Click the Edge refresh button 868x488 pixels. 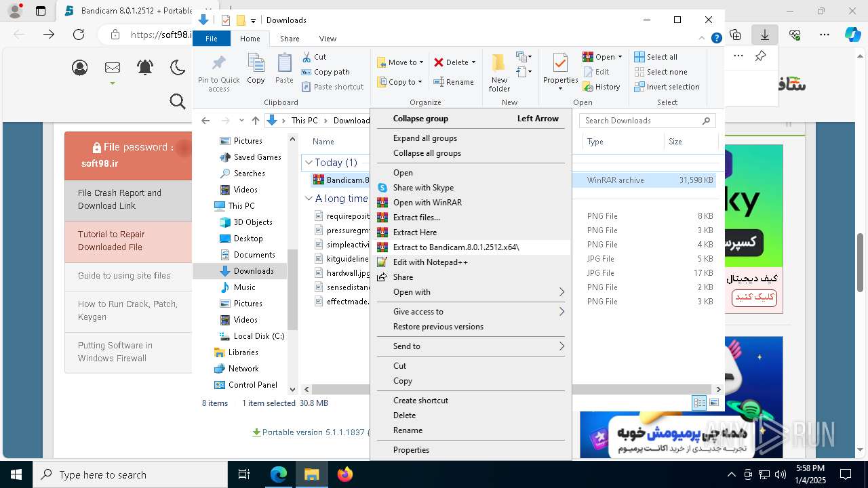(x=79, y=35)
